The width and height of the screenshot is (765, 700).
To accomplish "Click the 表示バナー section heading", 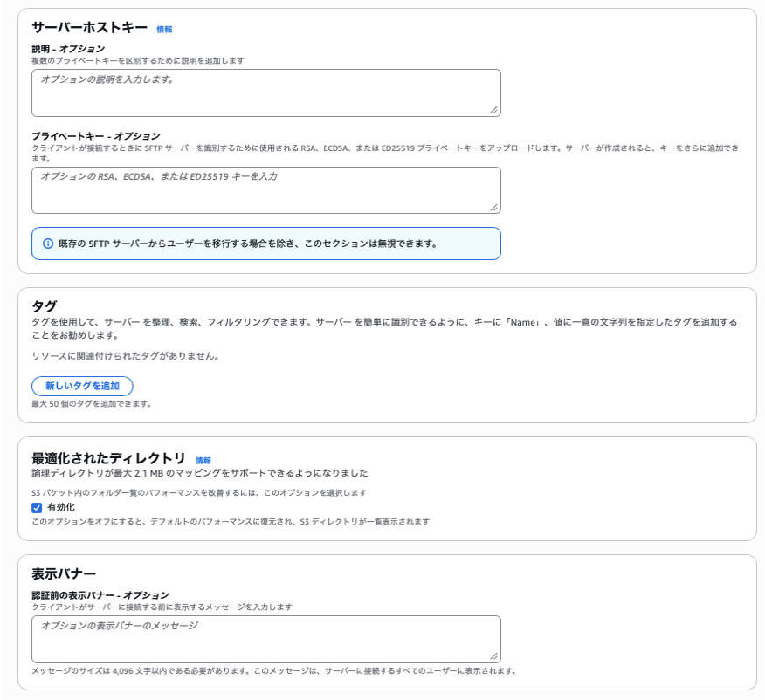I will tap(64, 573).
